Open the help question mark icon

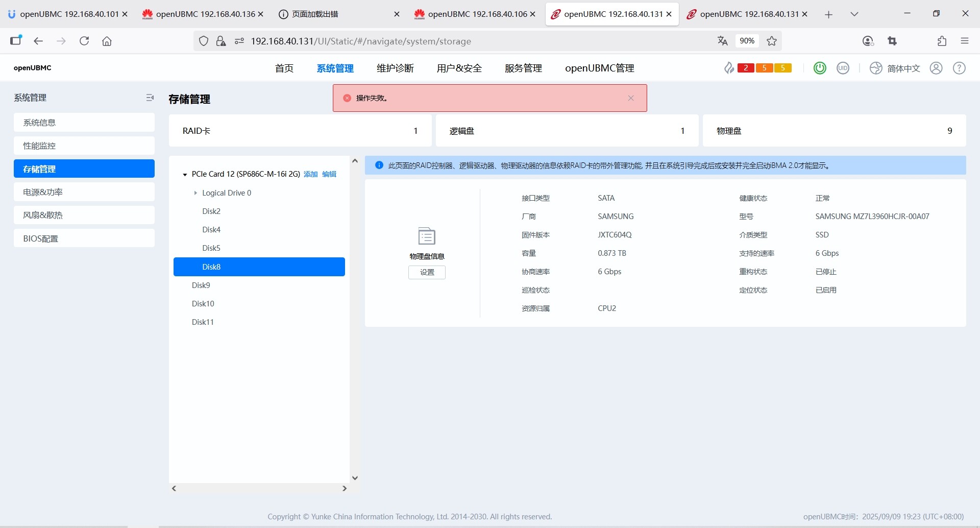[x=959, y=68]
